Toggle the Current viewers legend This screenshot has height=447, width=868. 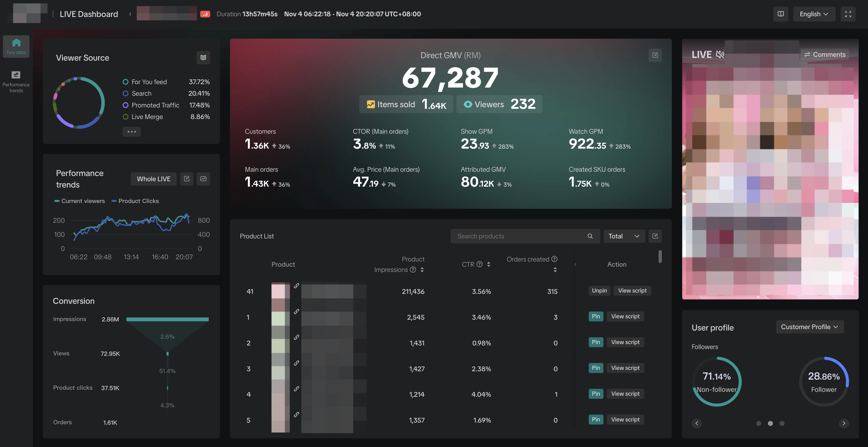(x=79, y=201)
